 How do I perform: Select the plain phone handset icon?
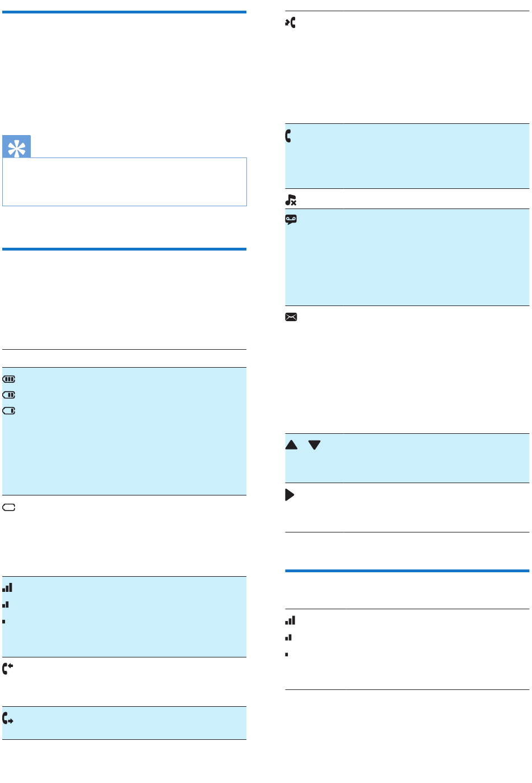pyautogui.click(x=288, y=136)
